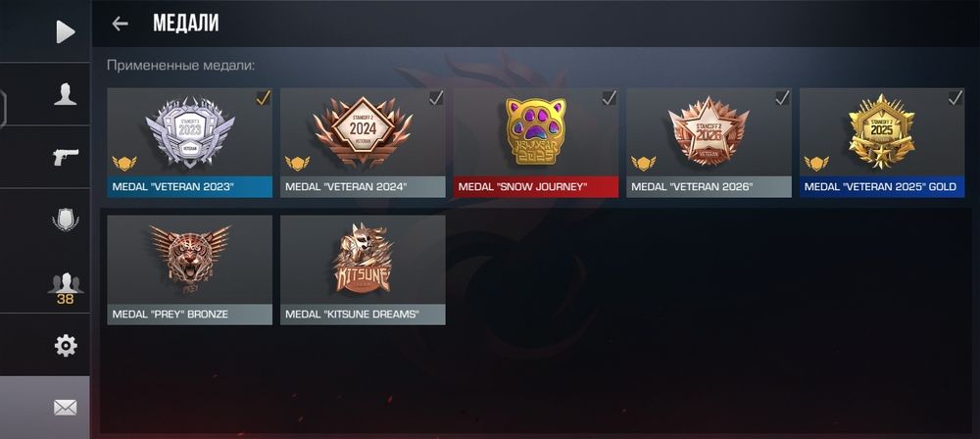The image size is (980, 439).
Task: Select the Prey Bronze tiger medal
Action: pyautogui.click(x=190, y=269)
